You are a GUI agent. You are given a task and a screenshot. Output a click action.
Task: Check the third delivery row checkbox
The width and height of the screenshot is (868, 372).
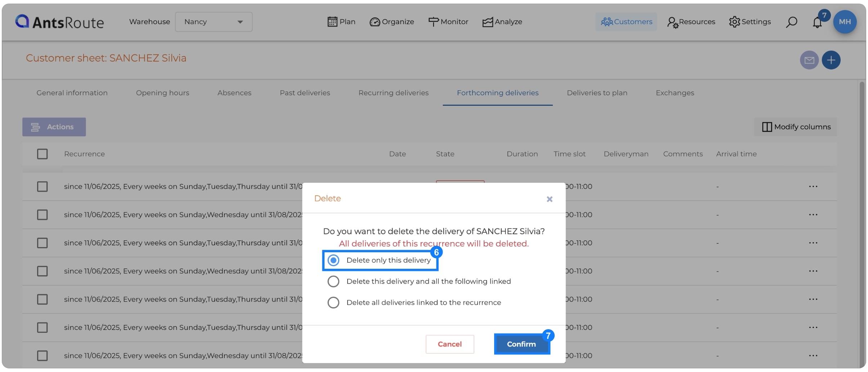pos(42,243)
